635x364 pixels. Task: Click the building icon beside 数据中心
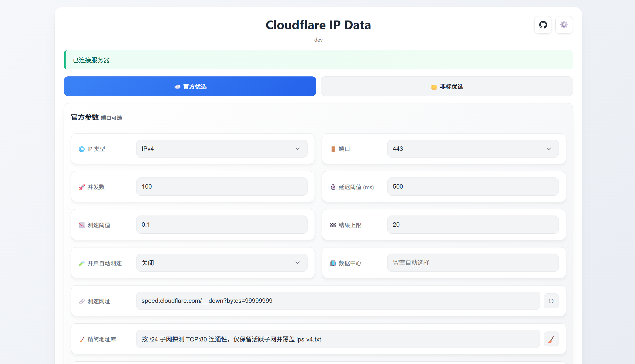(333, 263)
